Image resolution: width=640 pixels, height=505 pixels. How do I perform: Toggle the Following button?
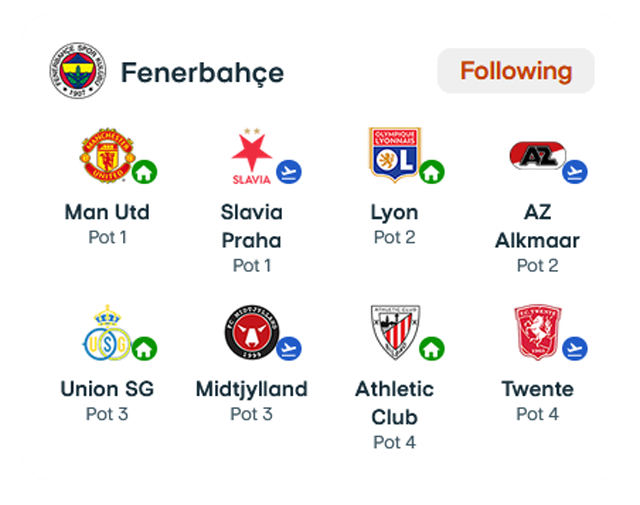tap(516, 71)
